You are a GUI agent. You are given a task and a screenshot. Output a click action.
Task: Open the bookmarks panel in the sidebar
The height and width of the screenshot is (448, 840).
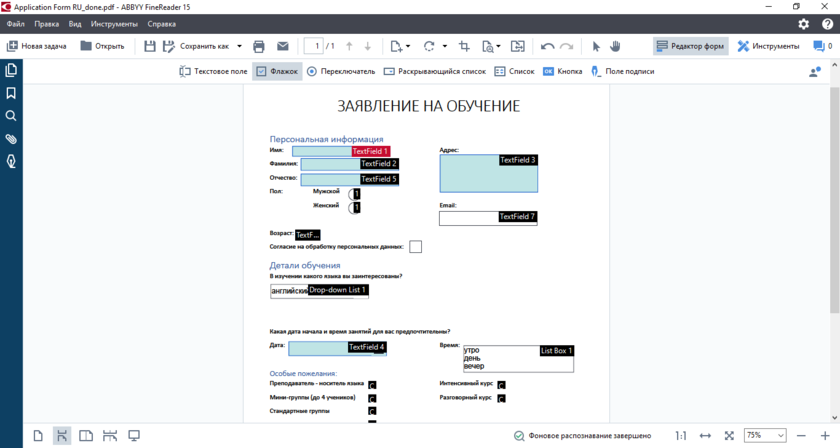[x=11, y=93]
